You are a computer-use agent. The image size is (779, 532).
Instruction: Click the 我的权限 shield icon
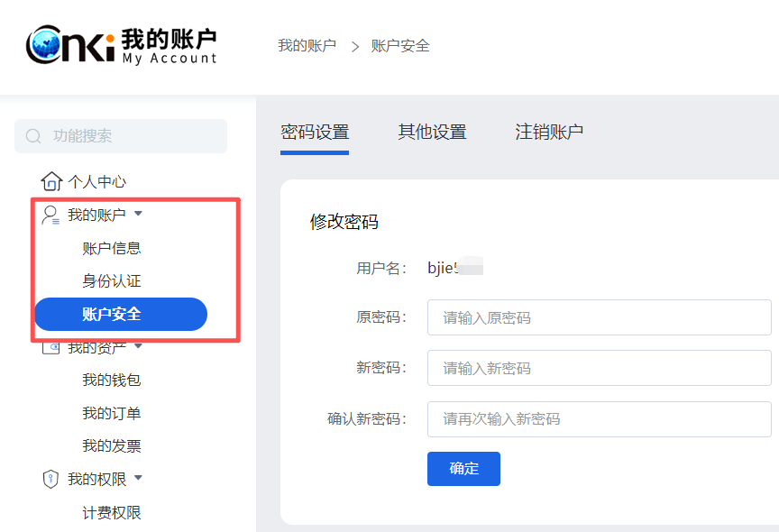51,479
